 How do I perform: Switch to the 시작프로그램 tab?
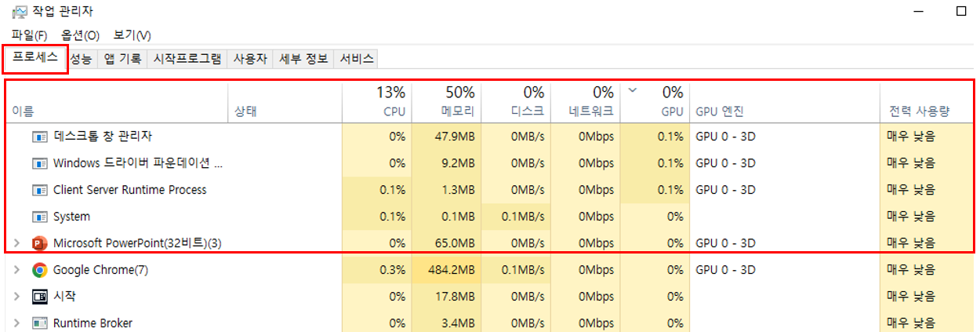187,59
